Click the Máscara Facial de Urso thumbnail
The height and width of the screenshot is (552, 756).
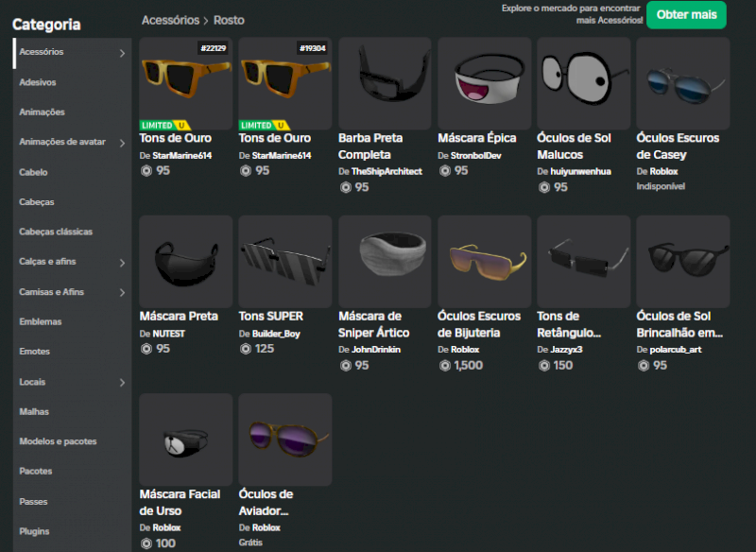(185, 440)
